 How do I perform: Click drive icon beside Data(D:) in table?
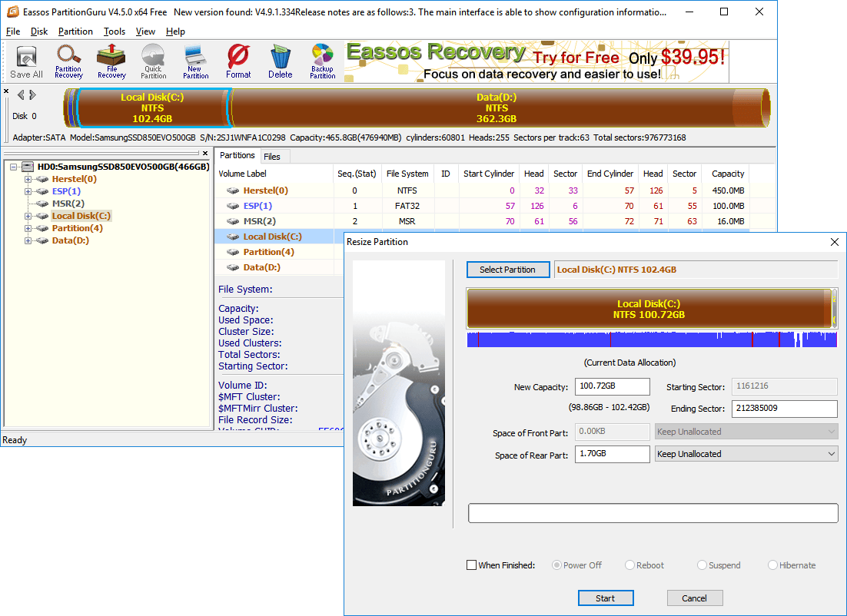tap(233, 267)
